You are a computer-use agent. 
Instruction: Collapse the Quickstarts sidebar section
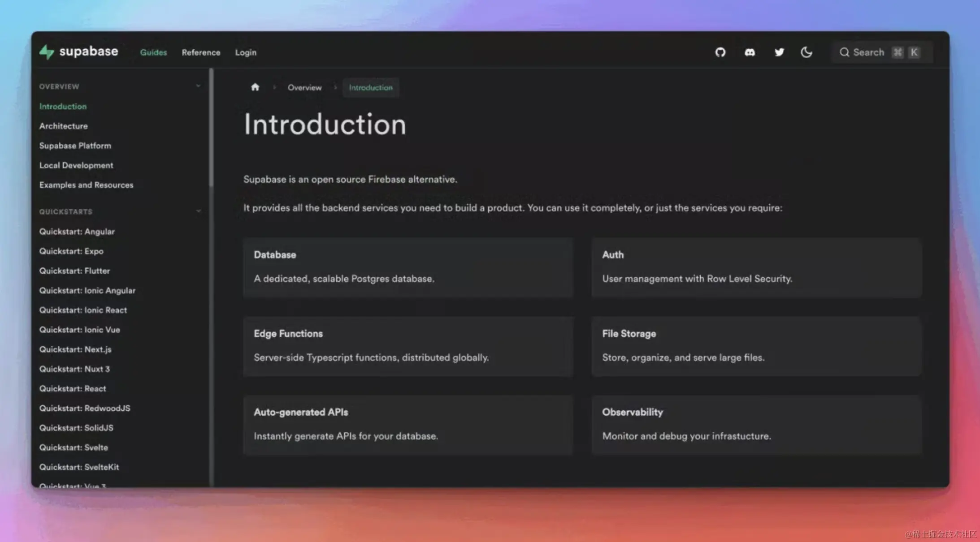(x=198, y=211)
